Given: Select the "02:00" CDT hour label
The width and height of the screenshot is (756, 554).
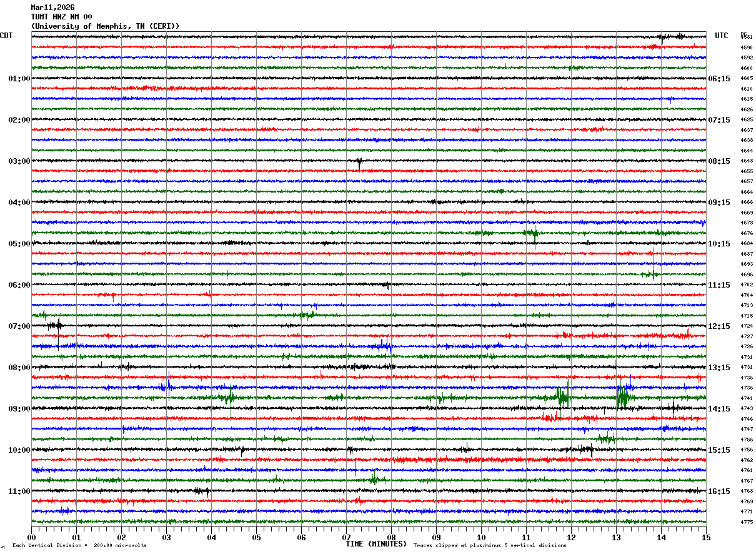Looking at the screenshot, I should pyautogui.click(x=19, y=120).
